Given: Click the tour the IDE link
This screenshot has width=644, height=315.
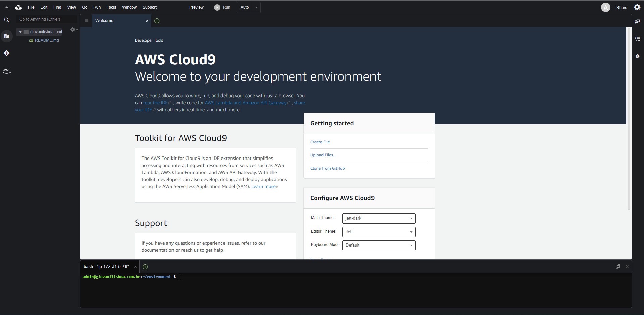Looking at the screenshot, I should point(157,103).
